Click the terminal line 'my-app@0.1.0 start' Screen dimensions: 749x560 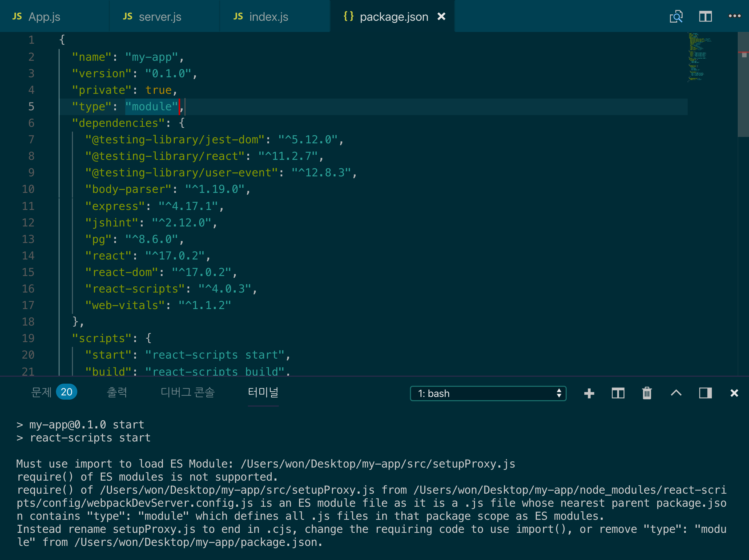pos(87,424)
